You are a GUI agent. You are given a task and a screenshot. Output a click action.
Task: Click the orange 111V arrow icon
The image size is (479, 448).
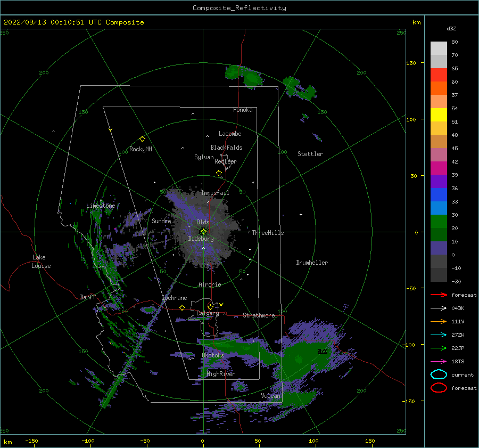(439, 321)
